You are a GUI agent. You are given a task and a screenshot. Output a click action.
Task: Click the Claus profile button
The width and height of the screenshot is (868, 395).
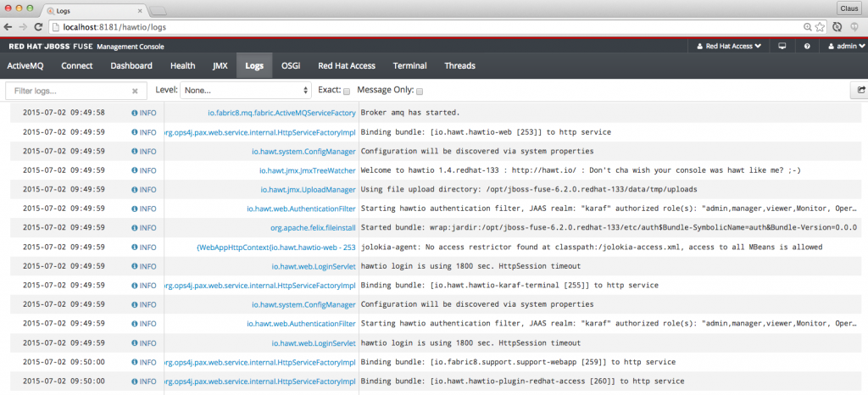[849, 8]
